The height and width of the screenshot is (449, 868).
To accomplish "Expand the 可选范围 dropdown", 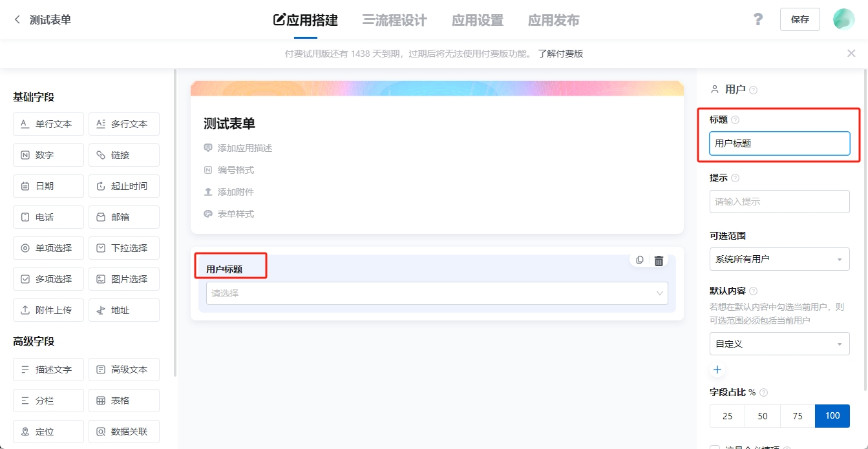I will tap(779, 259).
